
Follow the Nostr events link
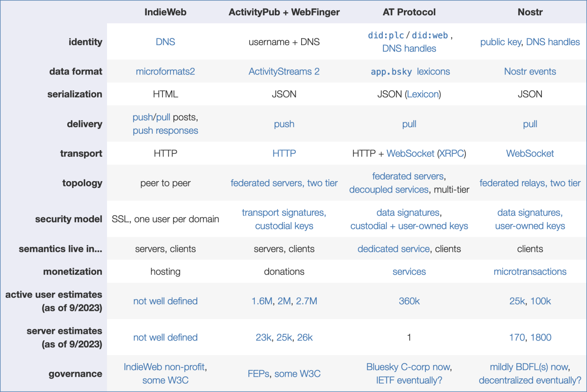point(530,71)
